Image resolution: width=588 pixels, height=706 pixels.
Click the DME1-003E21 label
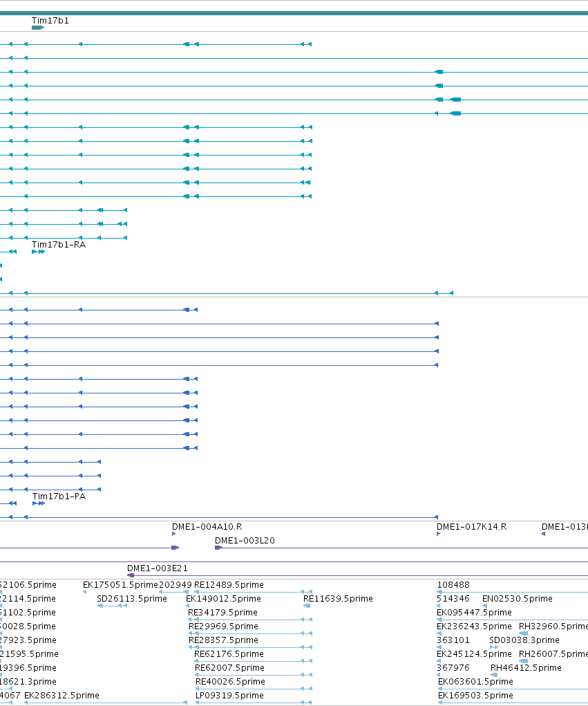point(158,568)
